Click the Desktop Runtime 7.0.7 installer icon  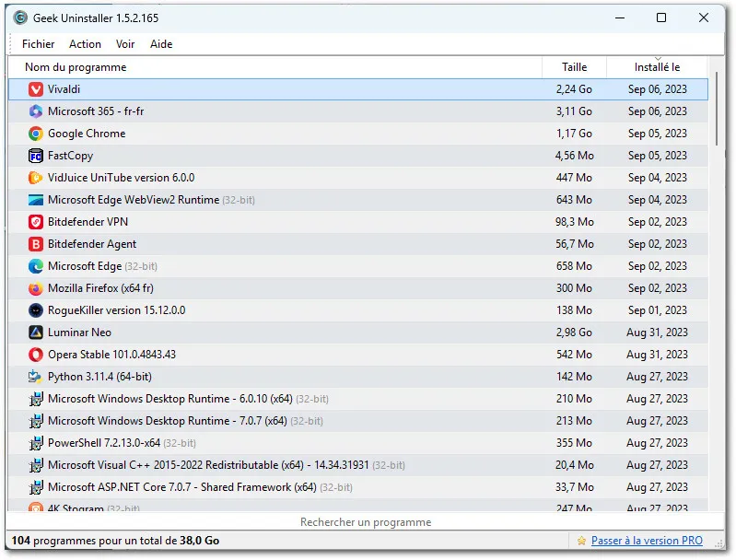[x=36, y=421]
